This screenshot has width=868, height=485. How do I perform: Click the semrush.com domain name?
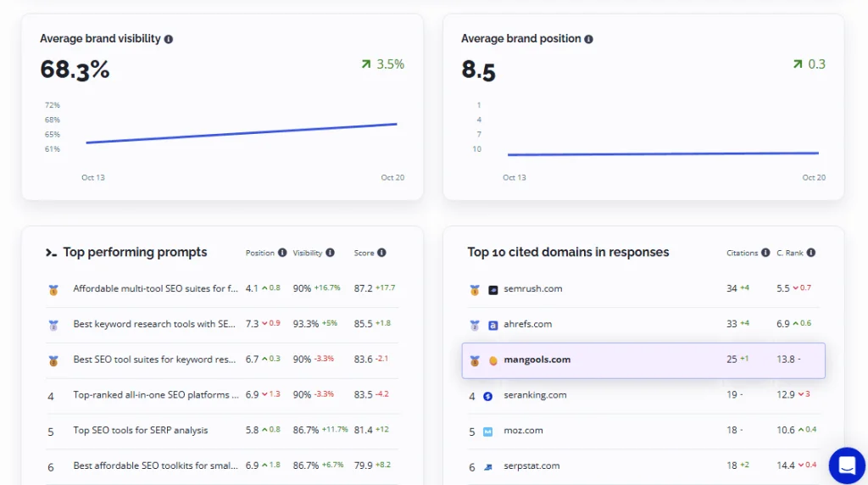point(532,288)
